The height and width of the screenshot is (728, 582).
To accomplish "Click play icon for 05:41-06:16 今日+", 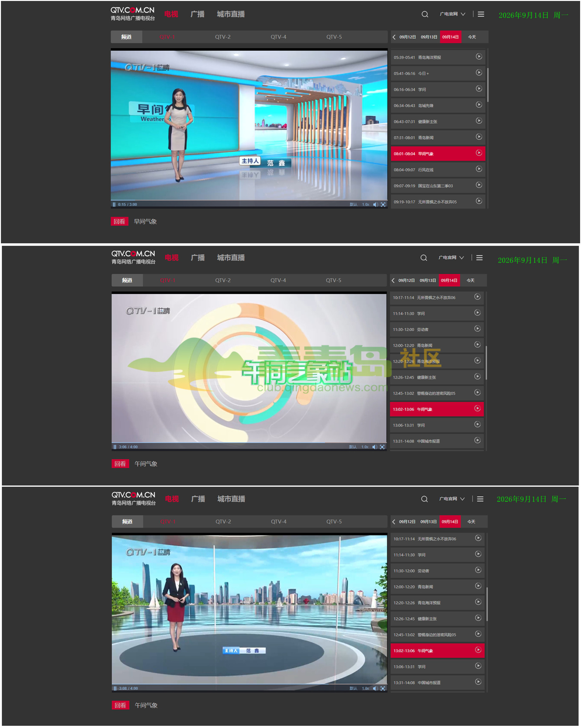I will [479, 73].
